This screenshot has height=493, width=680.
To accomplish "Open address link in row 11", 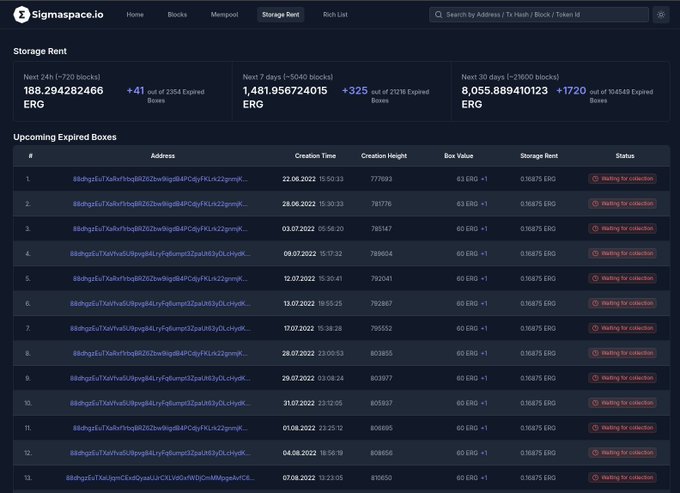I will (160, 428).
